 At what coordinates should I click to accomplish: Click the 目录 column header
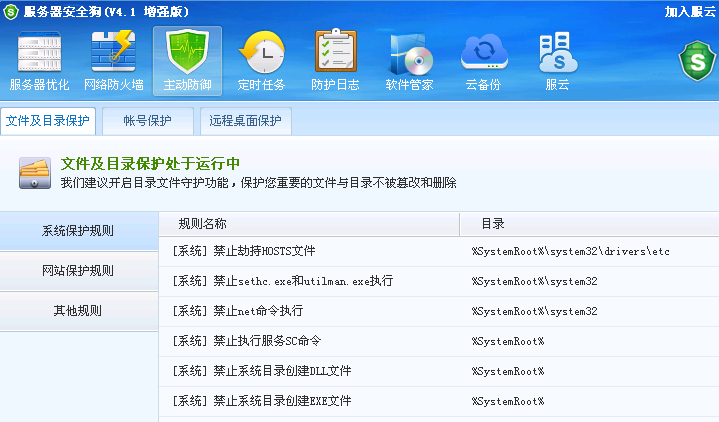click(x=589, y=224)
